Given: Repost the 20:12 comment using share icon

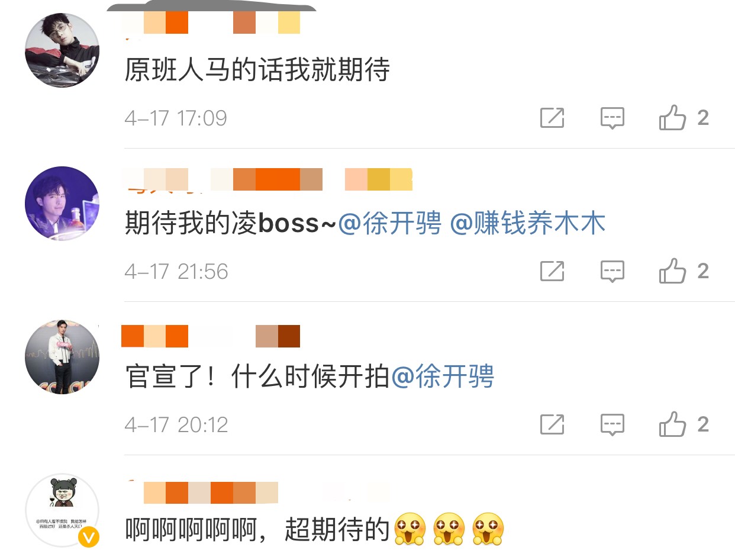Looking at the screenshot, I should 552,424.
